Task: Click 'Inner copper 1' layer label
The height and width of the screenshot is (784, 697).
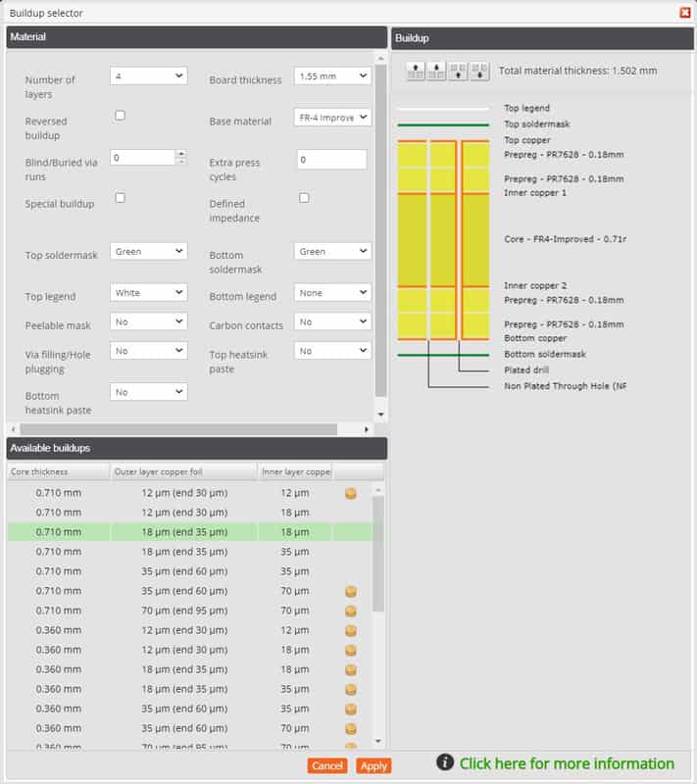Action: tap(535, 192)
